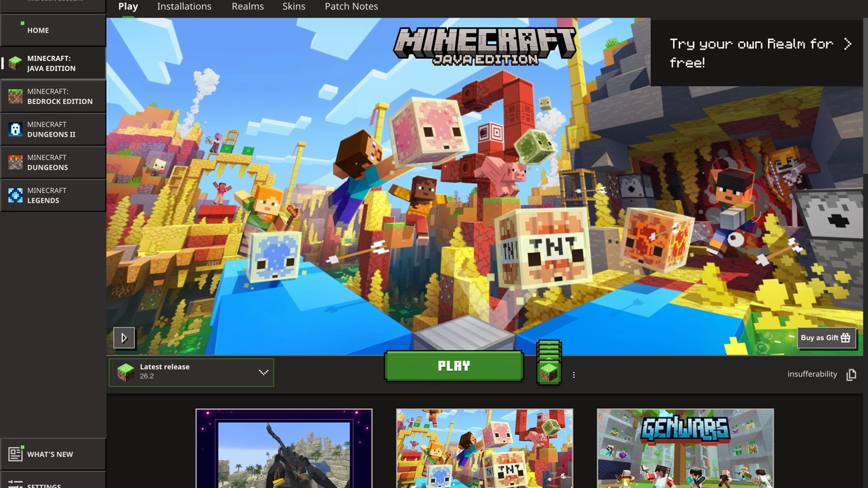Click the chevron arrow on Realm promo banner
868x488 pixels.
point(847,44)
